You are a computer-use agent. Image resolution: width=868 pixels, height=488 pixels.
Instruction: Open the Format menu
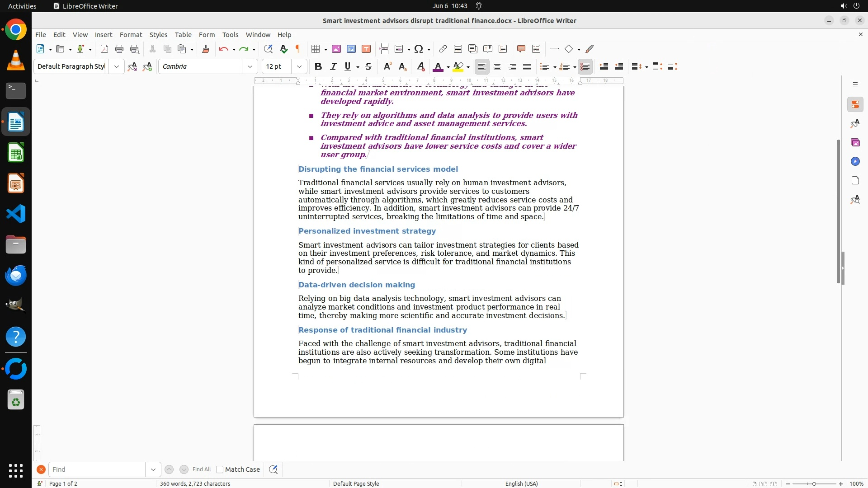131,35
